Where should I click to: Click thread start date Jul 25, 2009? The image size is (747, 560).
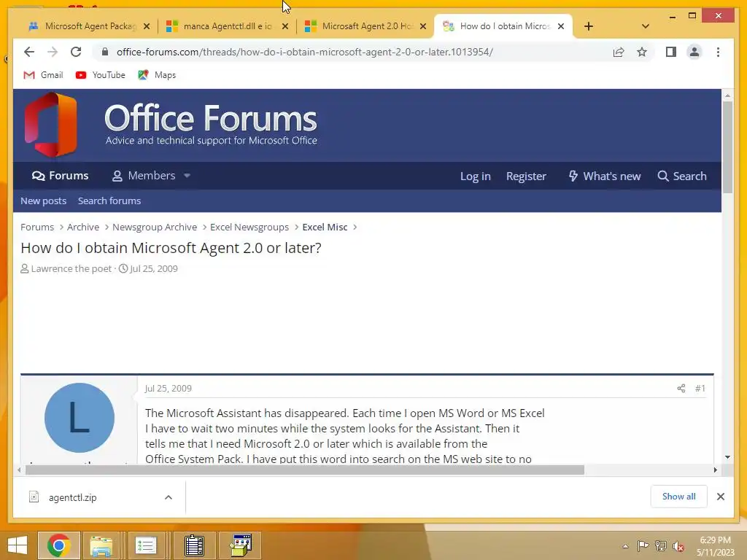tap(153, 268)
